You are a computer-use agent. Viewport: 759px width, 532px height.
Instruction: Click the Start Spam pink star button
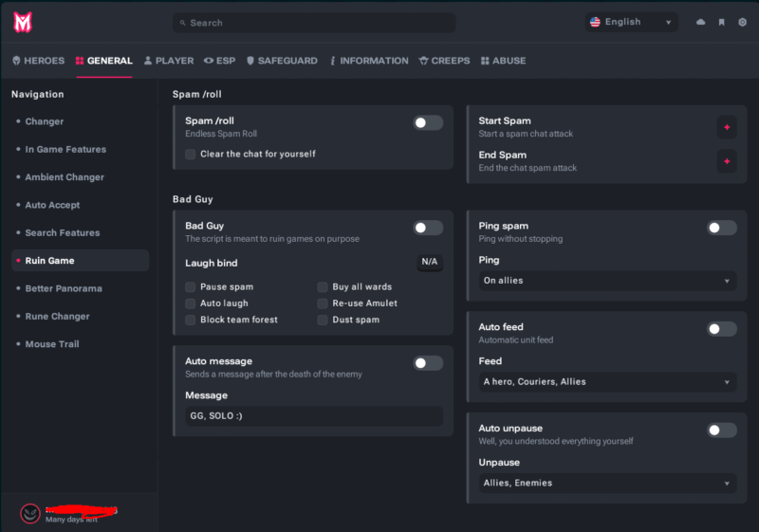(x=727, y=127)
